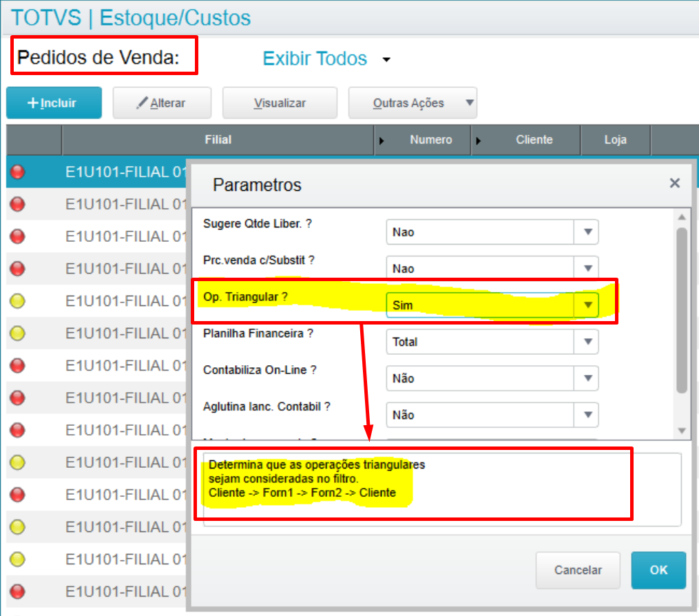
Task: Click the Parametros vertical scrollbar thumb
Action: pyautogui.click(x=682, y=311)
